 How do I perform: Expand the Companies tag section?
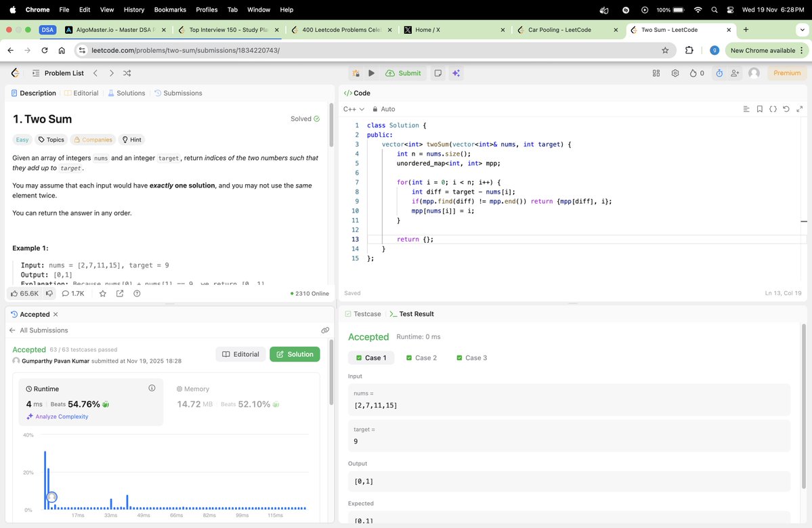tap(93, 139)
